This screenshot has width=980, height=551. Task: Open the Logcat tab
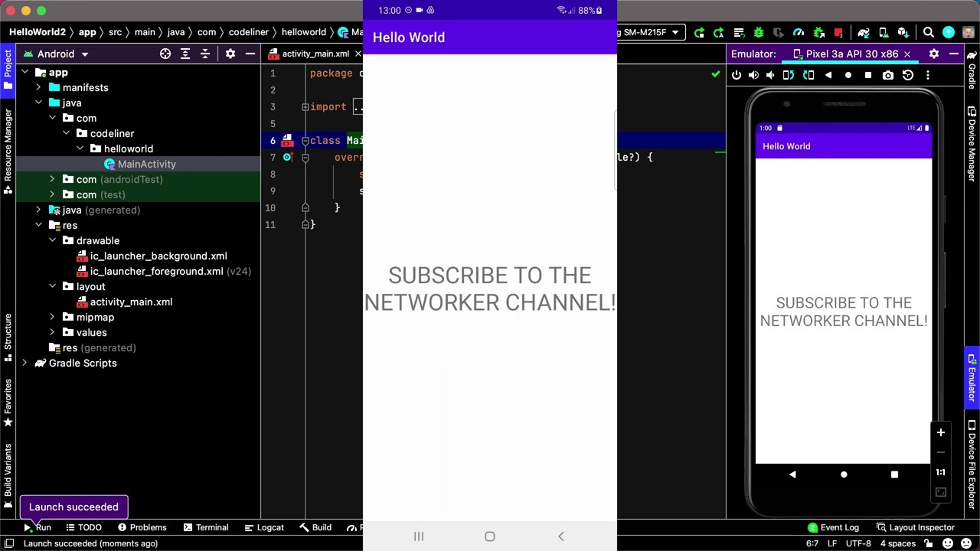pyautogui.click(x=264, y=527)
